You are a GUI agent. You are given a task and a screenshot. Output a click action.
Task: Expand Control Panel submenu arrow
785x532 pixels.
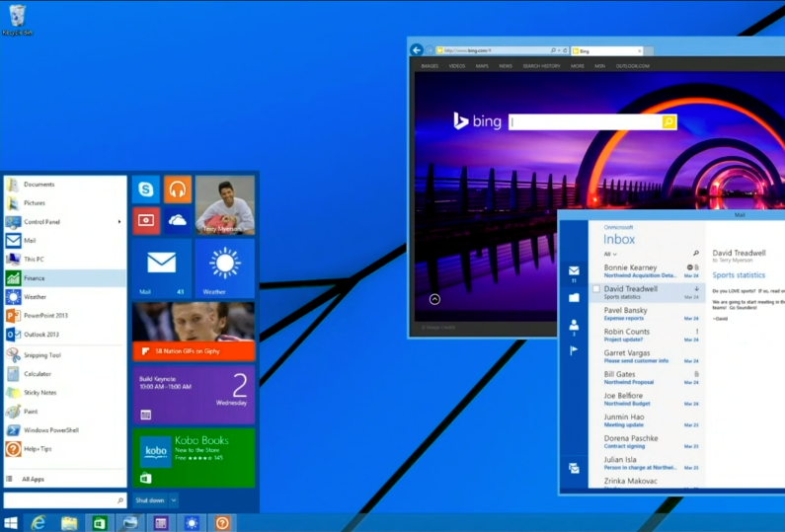(x=119, y=222)
